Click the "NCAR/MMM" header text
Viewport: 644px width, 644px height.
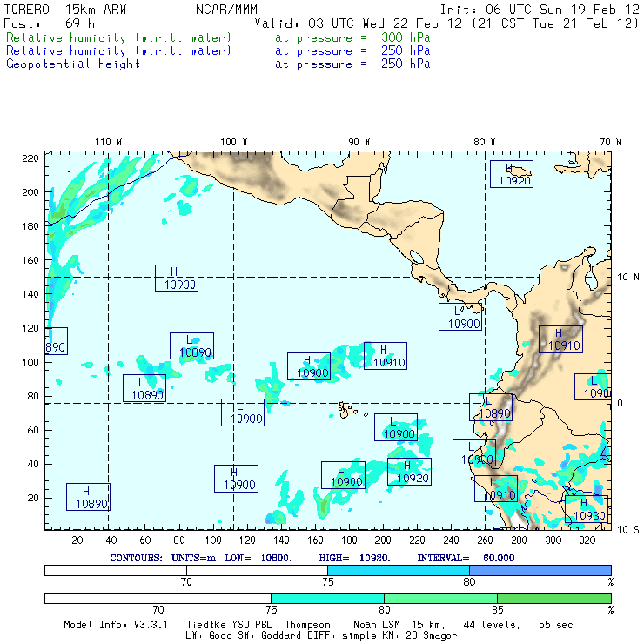[226, 10]
